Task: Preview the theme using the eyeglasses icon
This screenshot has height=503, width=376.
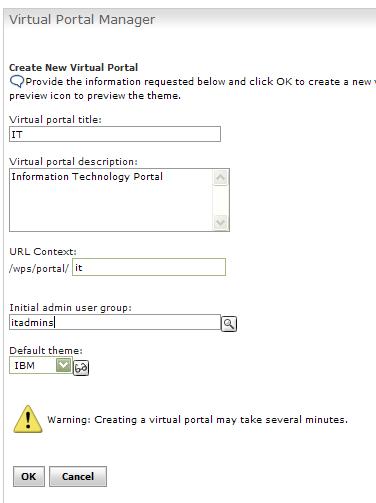Action: pos(81,368)
